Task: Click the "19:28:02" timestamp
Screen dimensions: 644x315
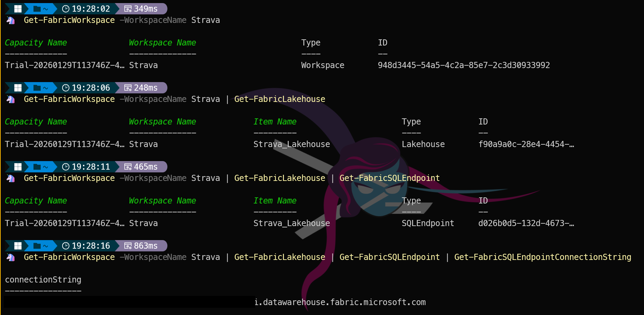Action: tap(91, 9)
